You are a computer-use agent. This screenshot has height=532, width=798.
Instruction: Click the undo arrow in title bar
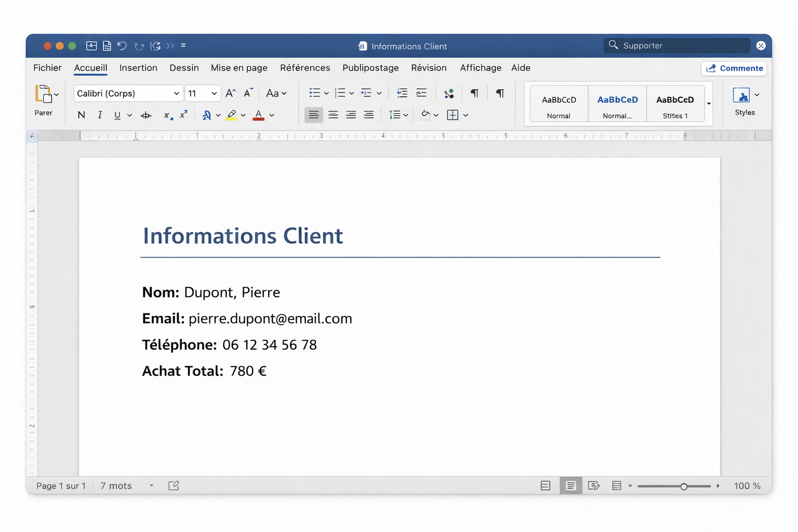pyautogui.click(x=122, y=46)
